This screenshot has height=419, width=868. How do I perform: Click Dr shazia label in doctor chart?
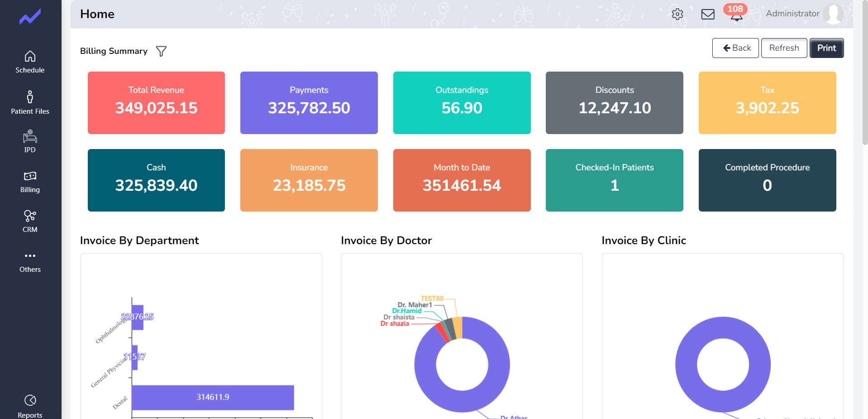[x=395, y=323]
